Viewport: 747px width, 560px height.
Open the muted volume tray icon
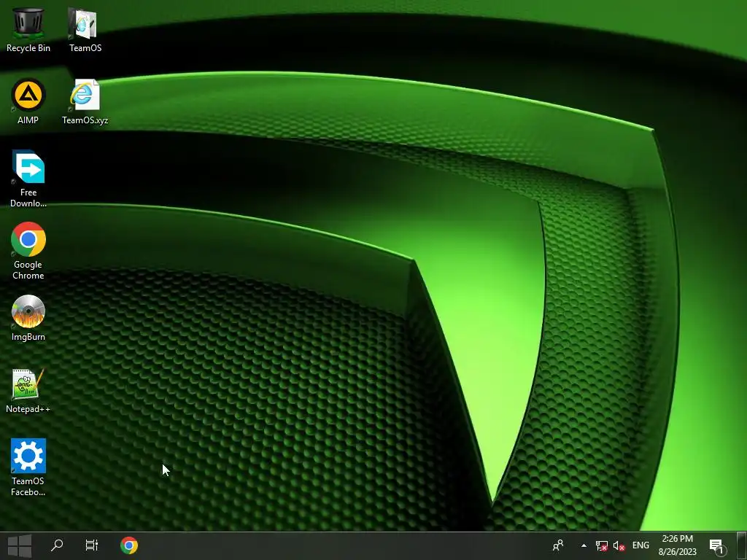tap(619, 545)
